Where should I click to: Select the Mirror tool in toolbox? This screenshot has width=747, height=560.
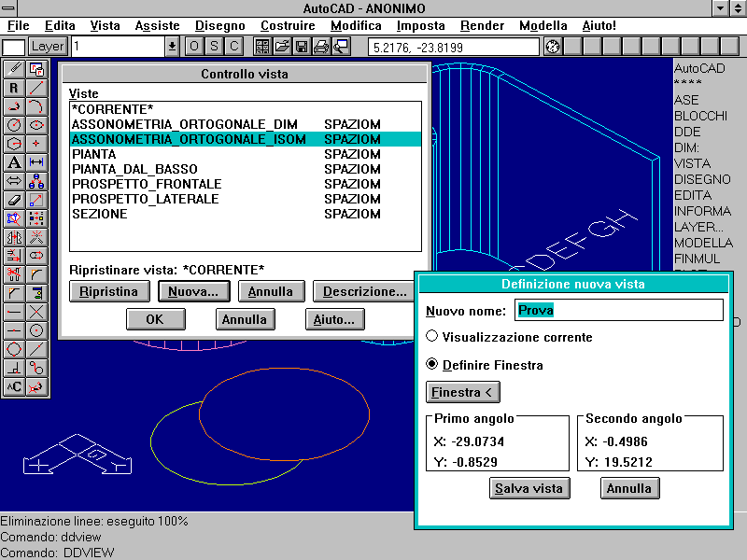14,237
